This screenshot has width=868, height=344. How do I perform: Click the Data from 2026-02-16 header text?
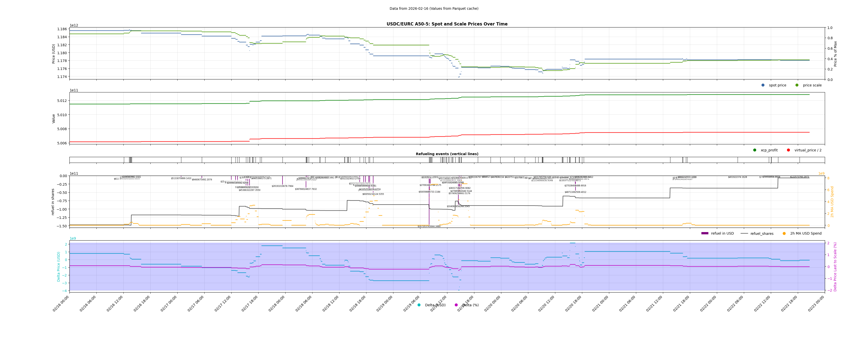click(434, 9)
